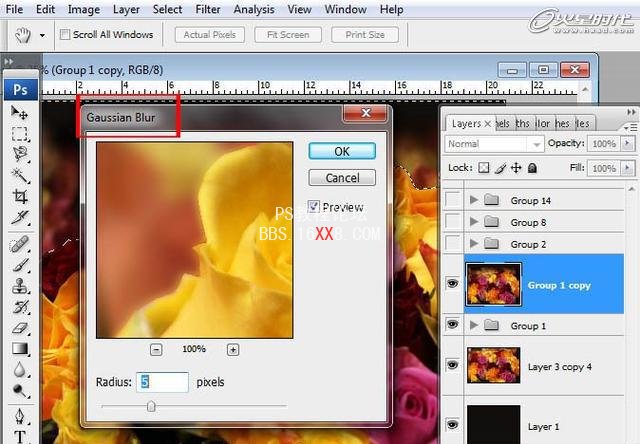640x444 pixels.
Task: Open the File menu
Action: point(14,9)
